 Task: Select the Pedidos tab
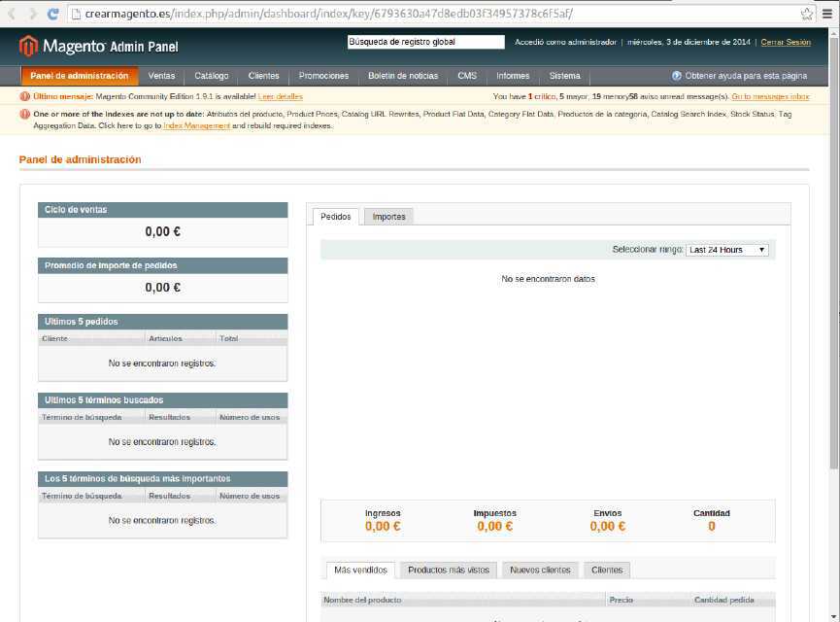[x=335, y=216]
